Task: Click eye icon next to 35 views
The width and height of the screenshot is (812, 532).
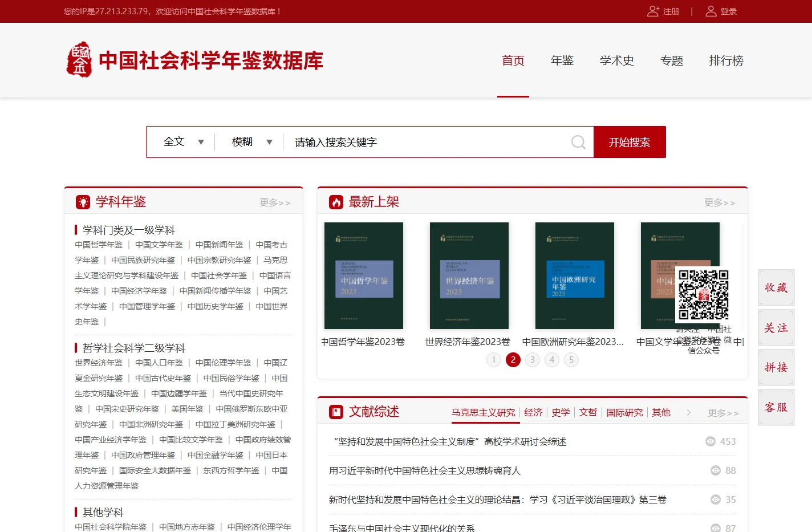Action: tap(716, 499)
